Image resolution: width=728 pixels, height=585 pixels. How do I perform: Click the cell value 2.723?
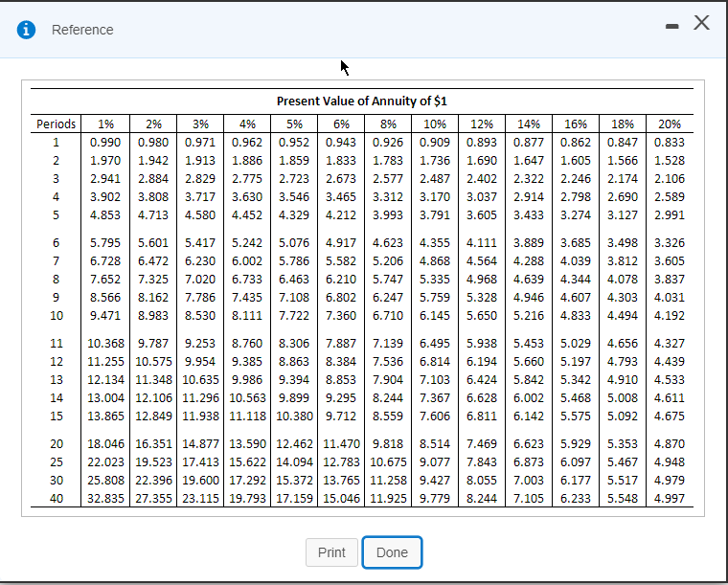point(294,179)
